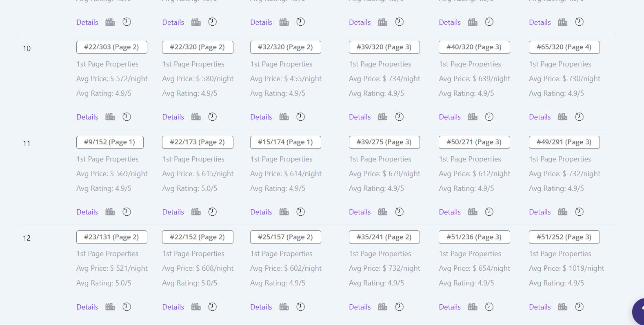Click the #15/174 (Page 1) rank badge

point(286,142)
